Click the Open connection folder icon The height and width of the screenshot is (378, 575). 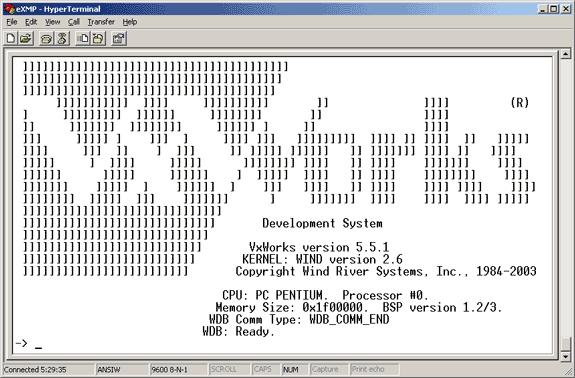pos(26,38)
